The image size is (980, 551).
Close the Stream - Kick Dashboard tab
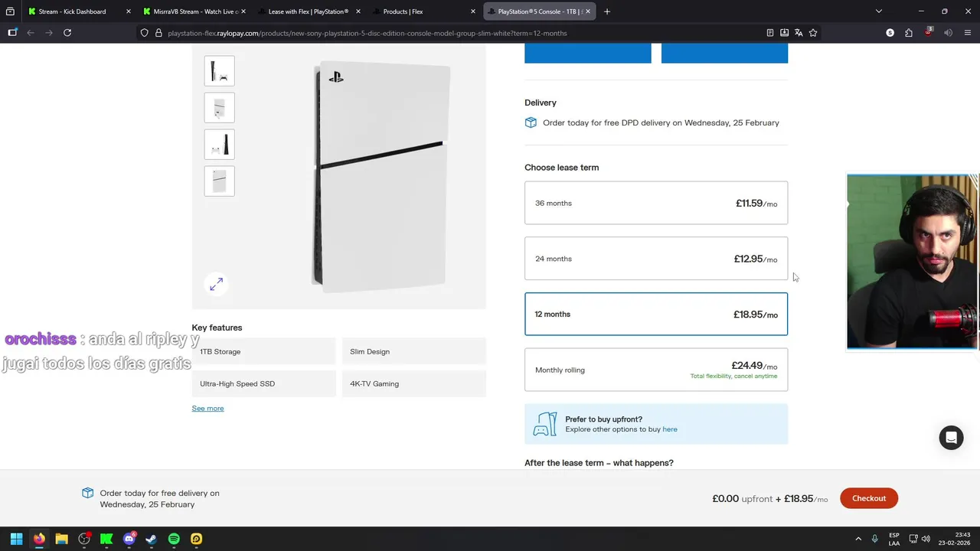point(128,11)
